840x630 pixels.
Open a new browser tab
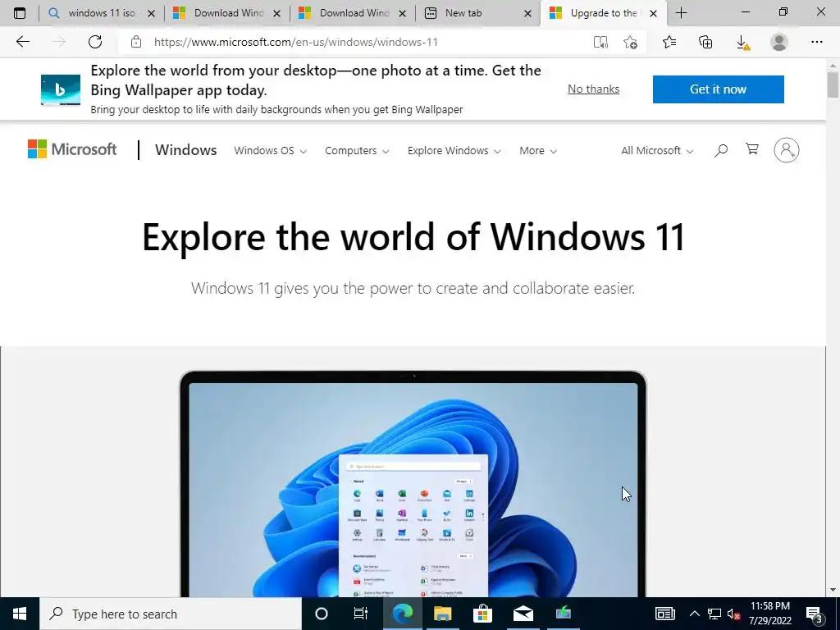click(681, 13)
